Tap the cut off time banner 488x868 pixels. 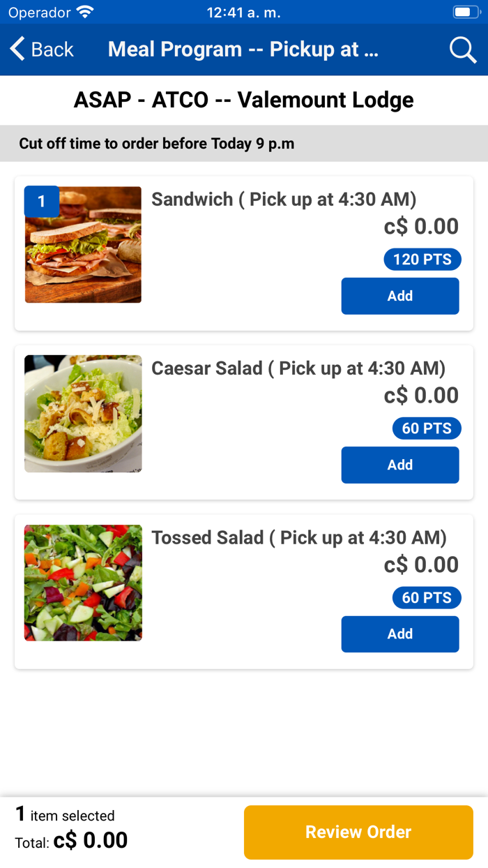[x=157, y=143]
